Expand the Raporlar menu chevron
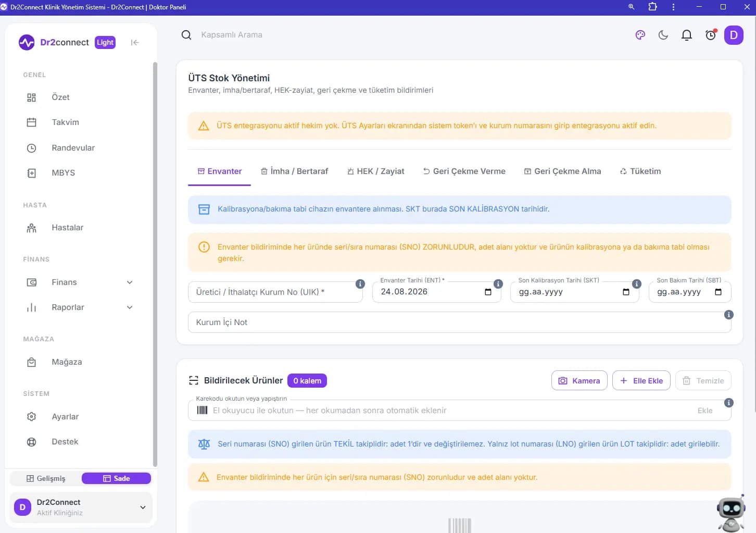Screen dimensions: 756x533 (130, 307)
